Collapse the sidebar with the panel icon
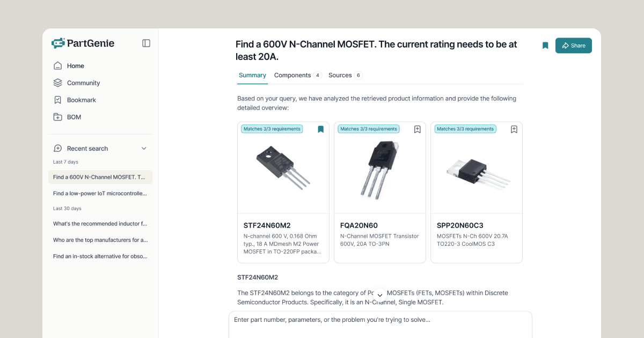The image size is (644, 338). click(x=146, y=43)
